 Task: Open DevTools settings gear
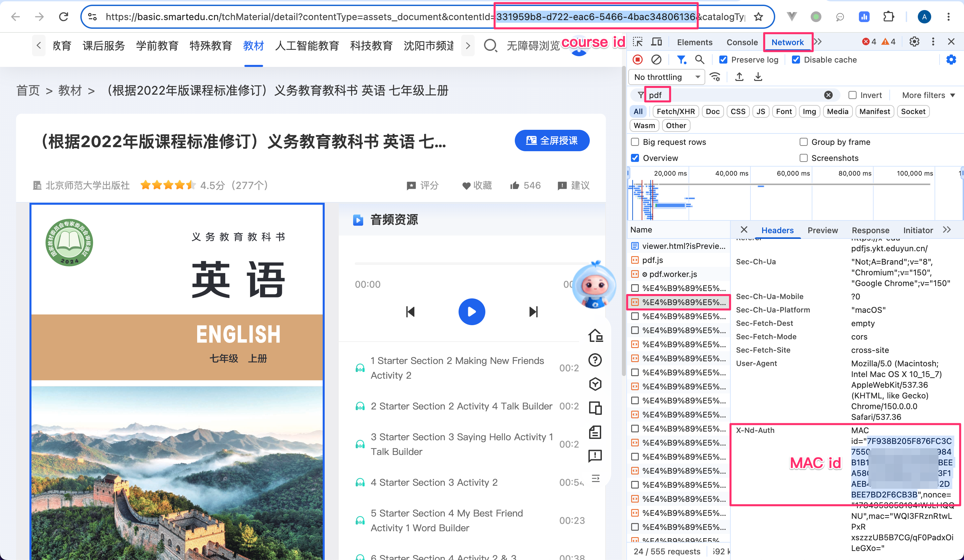[914, 42]
